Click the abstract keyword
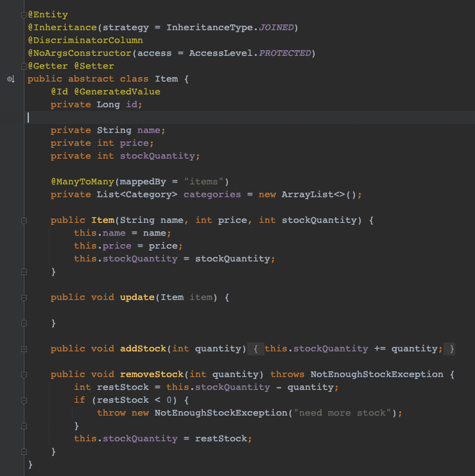Viewport: 475px width, 476px height. [91, 79]
